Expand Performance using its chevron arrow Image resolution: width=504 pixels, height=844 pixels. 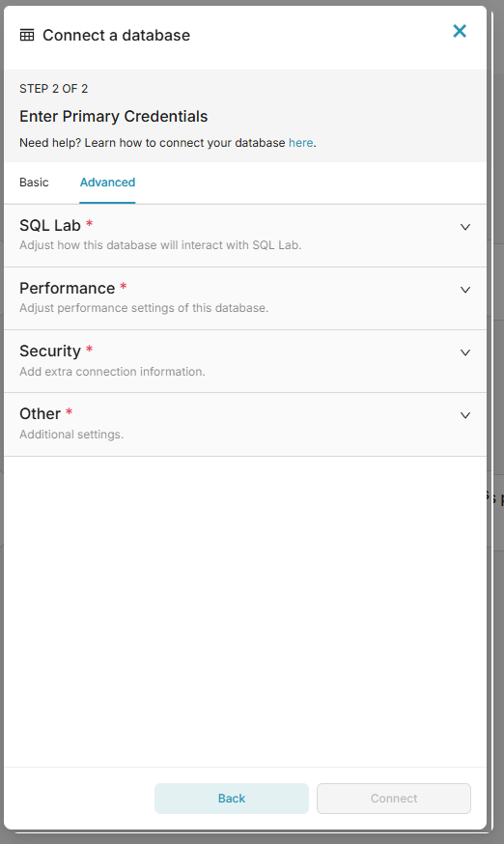click(x=465, y=290)
